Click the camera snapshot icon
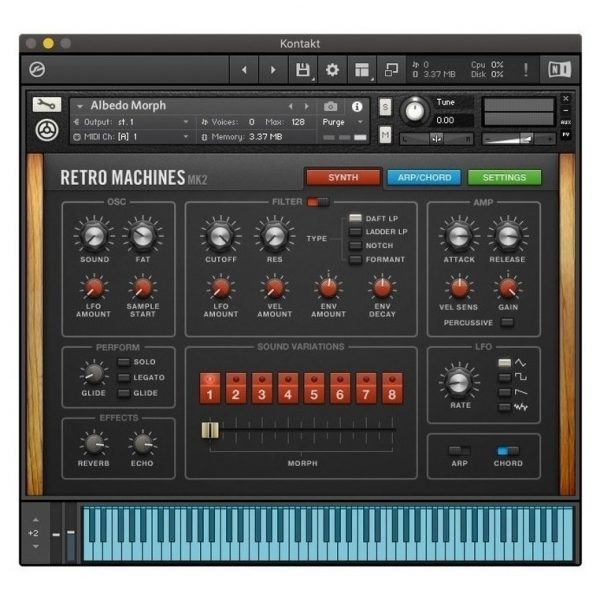Screen dimensions: 600x600 (x=331, y=106)
